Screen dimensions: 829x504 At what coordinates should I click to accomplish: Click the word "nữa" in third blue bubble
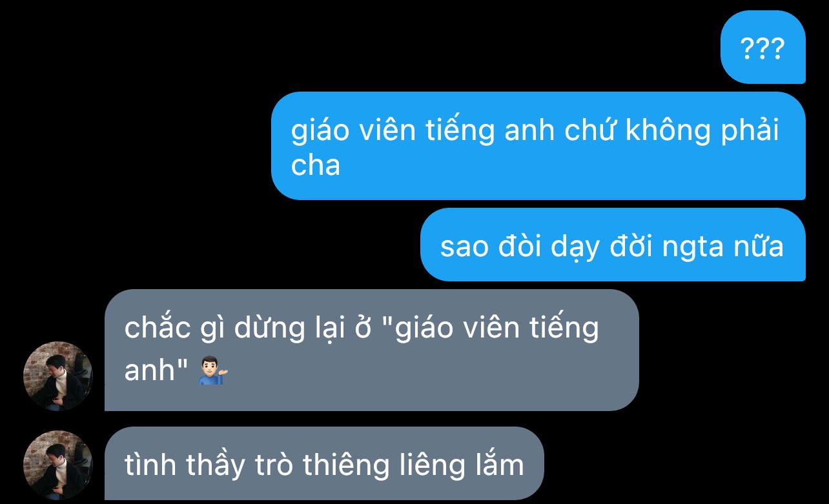pos(762,245)
